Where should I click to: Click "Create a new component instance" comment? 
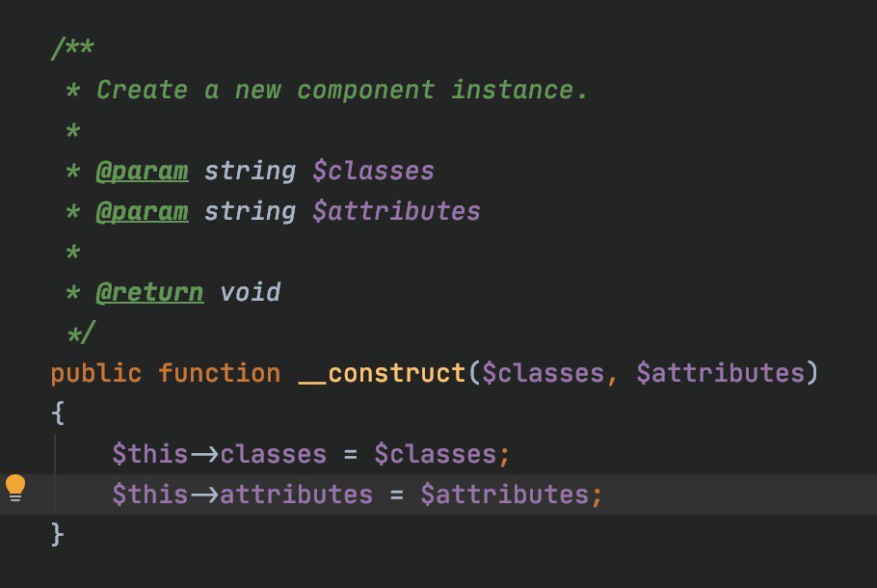(x=342, y=91)
